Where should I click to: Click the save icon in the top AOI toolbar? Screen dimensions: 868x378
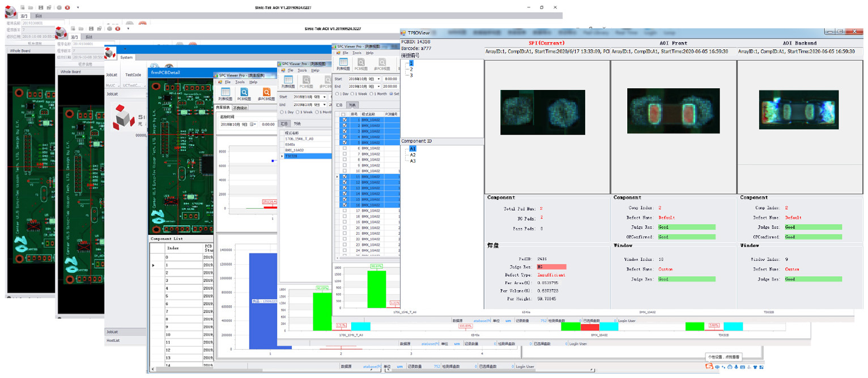(x=41, y=7)
